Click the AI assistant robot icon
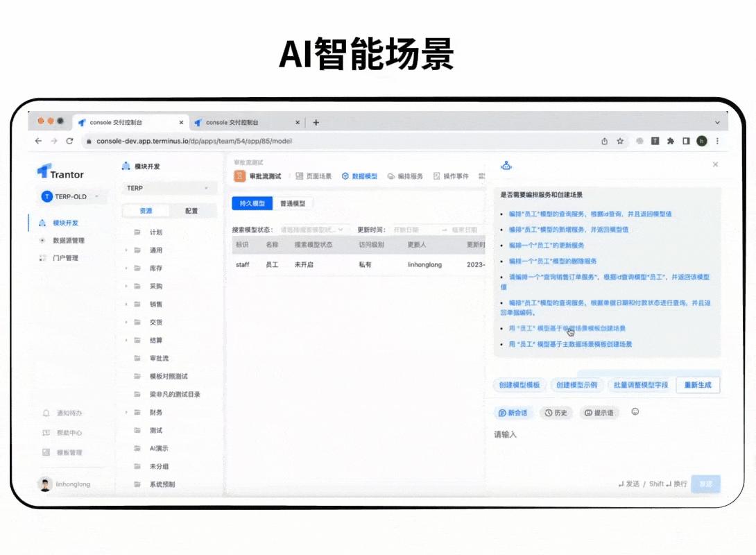This screenshot has height=555, width=756. coord(506,165)
